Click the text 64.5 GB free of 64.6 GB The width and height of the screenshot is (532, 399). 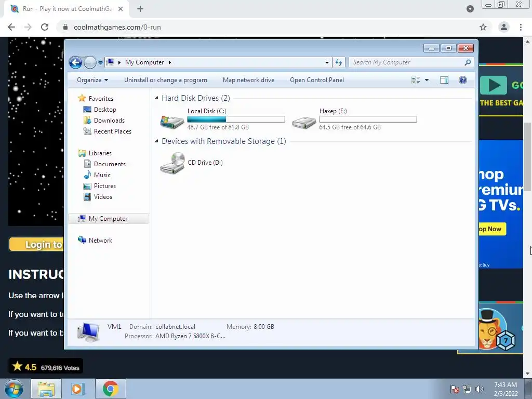350,127
